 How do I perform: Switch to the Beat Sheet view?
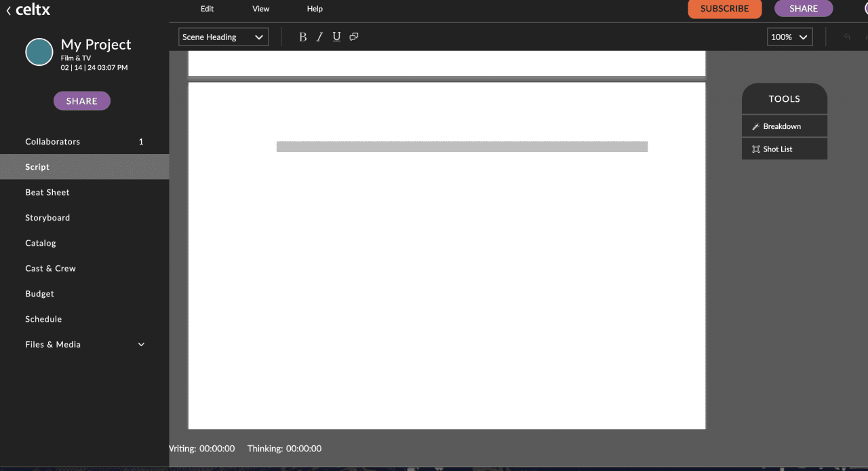pyautogui.click(x=47, y=192)
